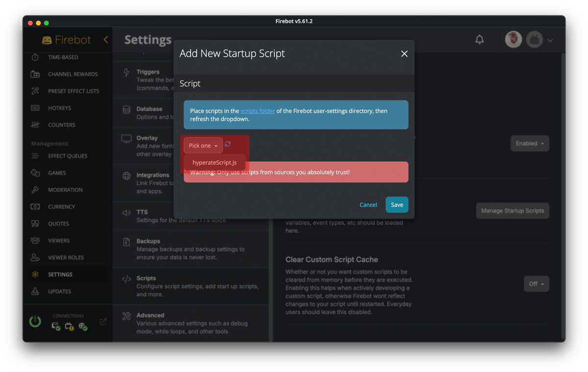Open the scripts folder link
The width and height of the screenshot is (588, 372).
click(258, 111)
